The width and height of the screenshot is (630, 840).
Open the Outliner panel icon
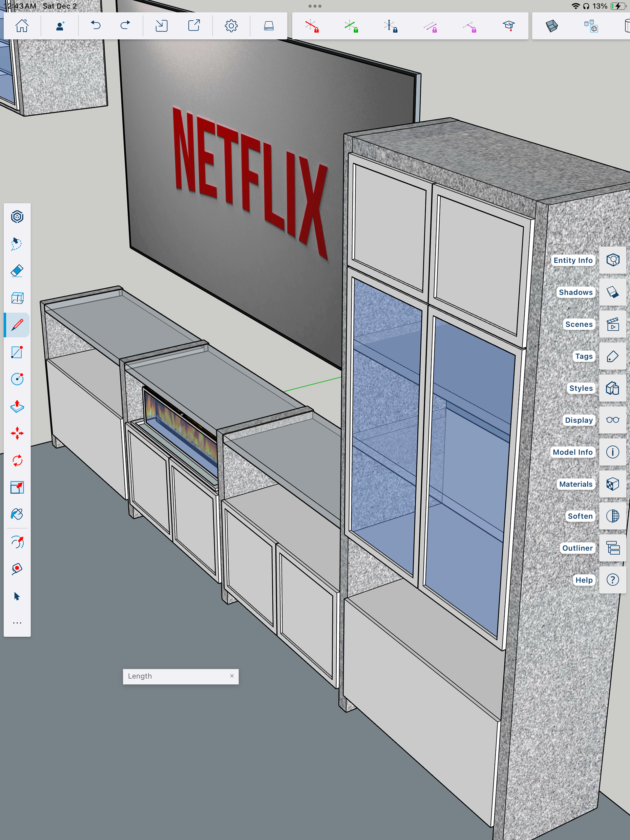[x=613, y=548]
